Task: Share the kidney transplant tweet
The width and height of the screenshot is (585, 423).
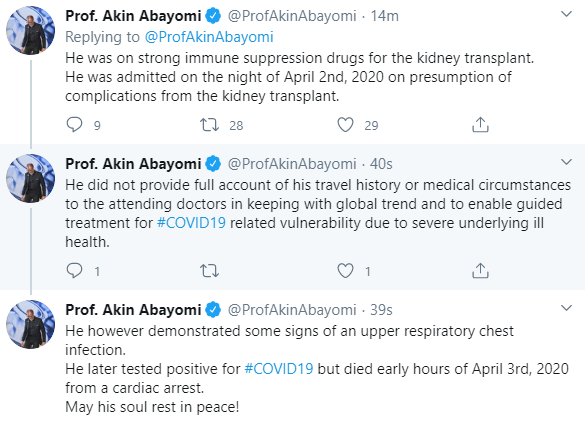Action: (480, 125)
